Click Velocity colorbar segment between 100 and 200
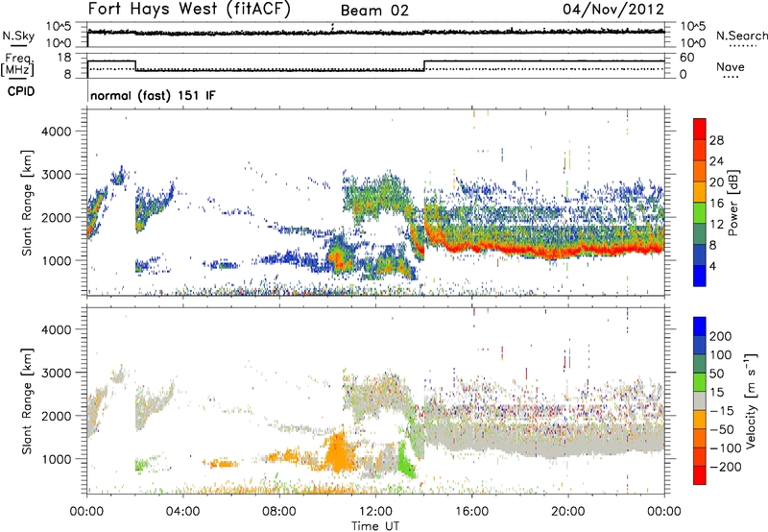Image resolution: width=768 pixels, height=532 pixels. pyautogui.click(x=700, y=345)
